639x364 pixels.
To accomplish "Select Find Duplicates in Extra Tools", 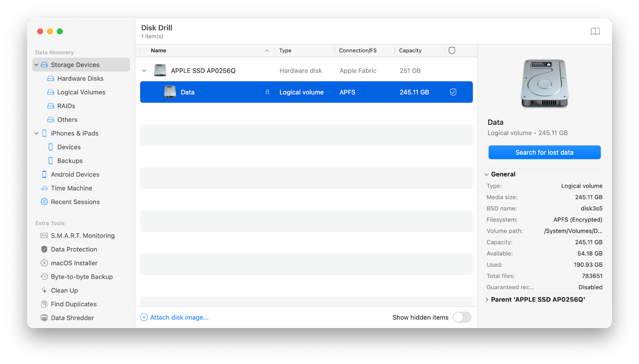I will (x=73, y=304).
